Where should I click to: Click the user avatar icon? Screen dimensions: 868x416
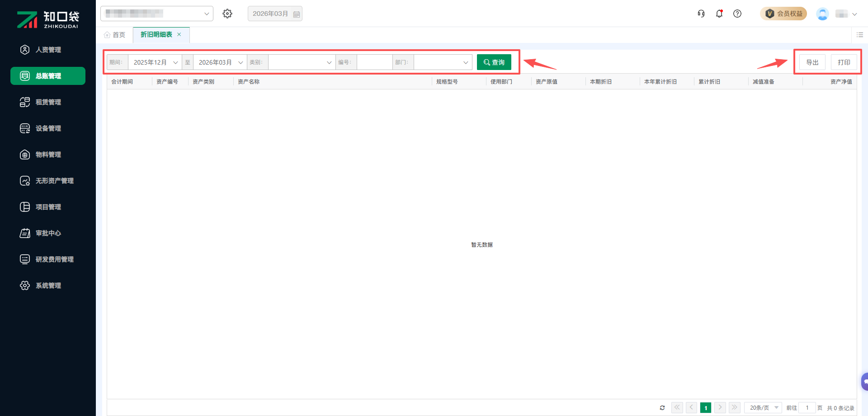tap(822, 14)
